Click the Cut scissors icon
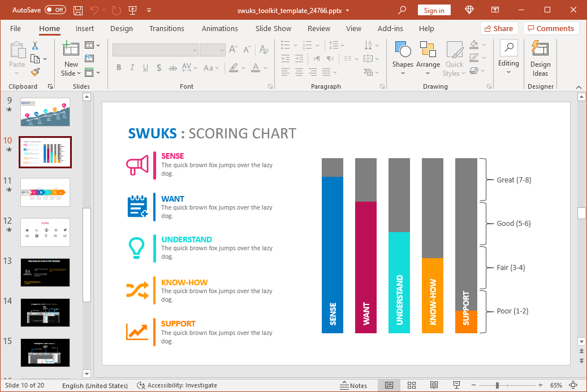Screen dimensions: 587x392 click(35, 45)
